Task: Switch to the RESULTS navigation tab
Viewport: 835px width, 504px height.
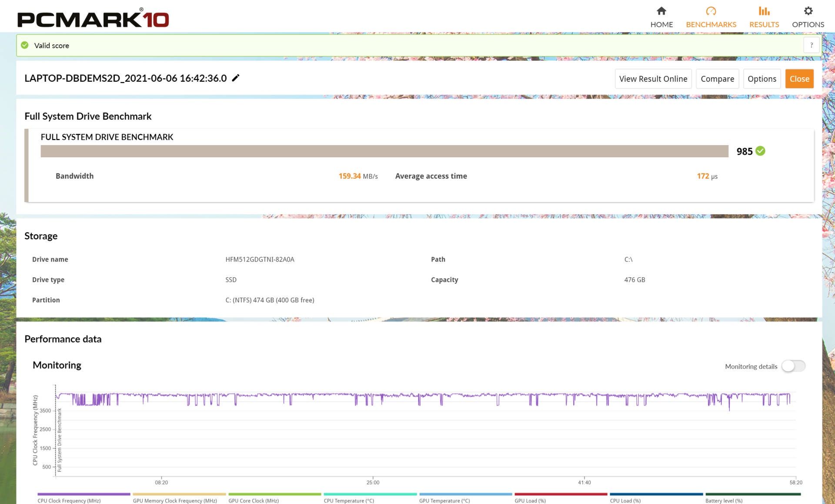Action: click(x=764, y=17)
